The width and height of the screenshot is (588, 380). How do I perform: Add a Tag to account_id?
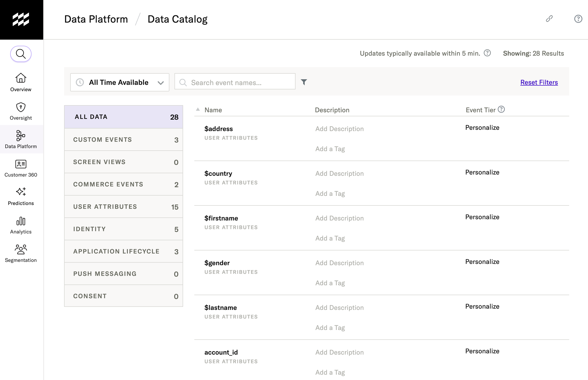pyautogui.click(x=330, y=372)
